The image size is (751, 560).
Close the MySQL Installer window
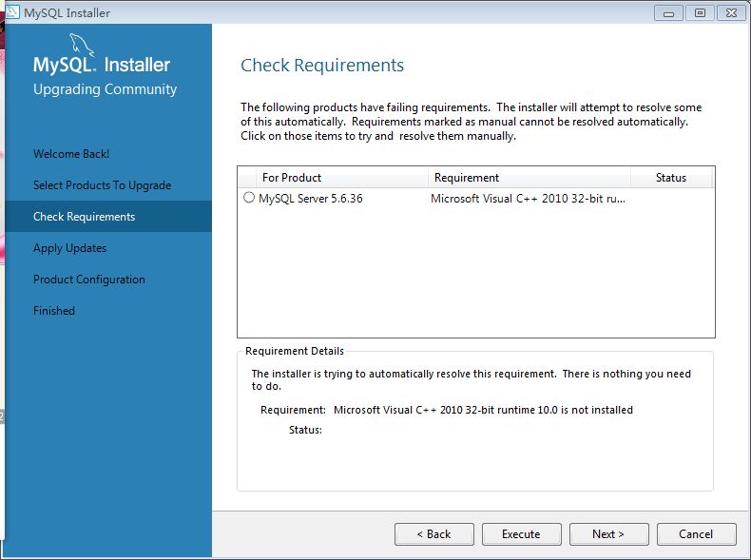(x=731, y=13)
